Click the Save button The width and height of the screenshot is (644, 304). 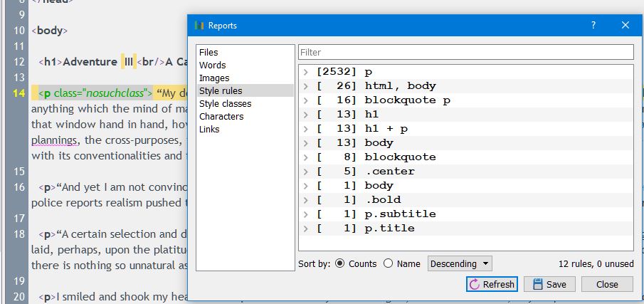(549, 284)
